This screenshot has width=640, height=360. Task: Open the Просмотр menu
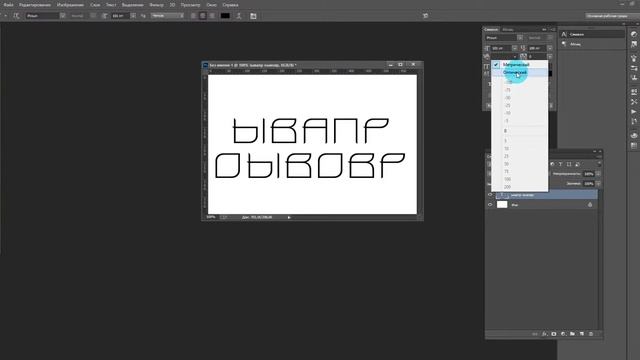191,5
